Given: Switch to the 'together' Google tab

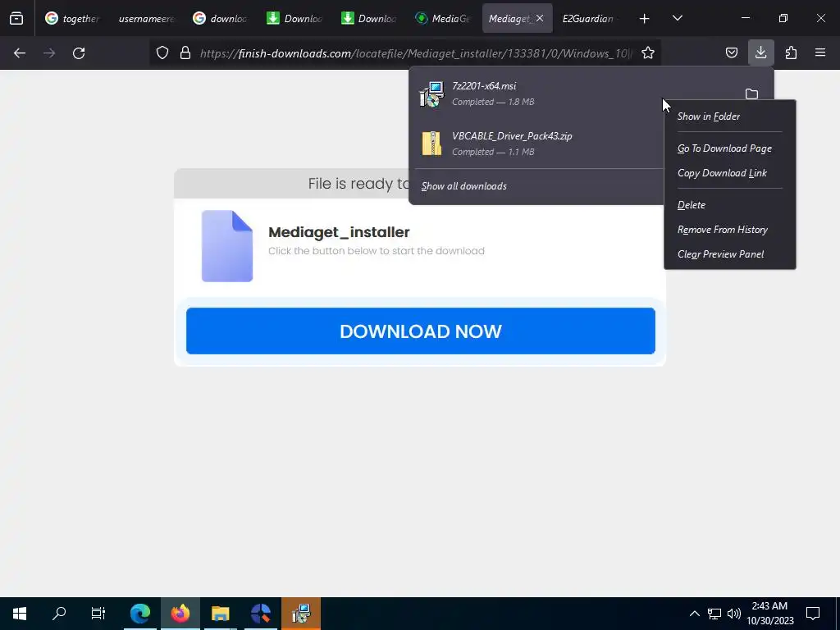Looking at the screenshot, I should pos(72,19).
